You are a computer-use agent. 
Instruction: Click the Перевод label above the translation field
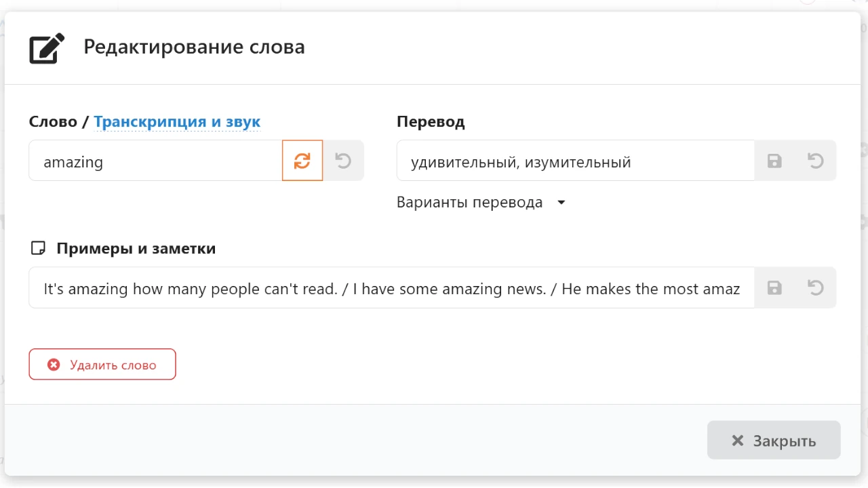tap(431, 122)
